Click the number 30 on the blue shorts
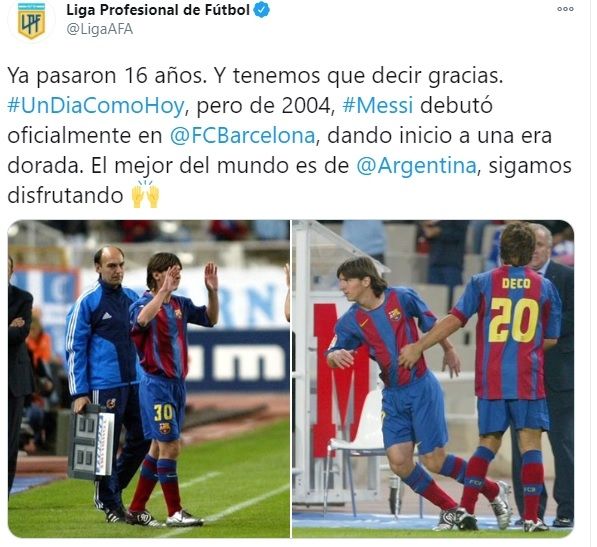Viewport: 597px width, 547px height. [x=163, y=413]
